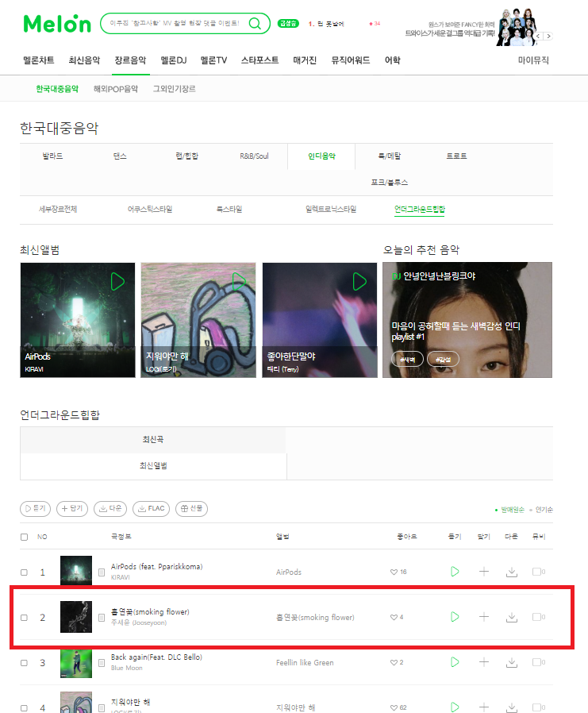This screenshot has height=713, width=588.
Task: Click the search magnifier icon
Action: click(255, 23)
